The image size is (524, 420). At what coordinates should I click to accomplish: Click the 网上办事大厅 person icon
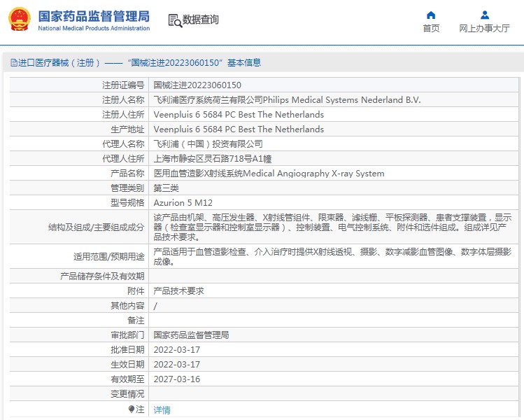[485, 15]
